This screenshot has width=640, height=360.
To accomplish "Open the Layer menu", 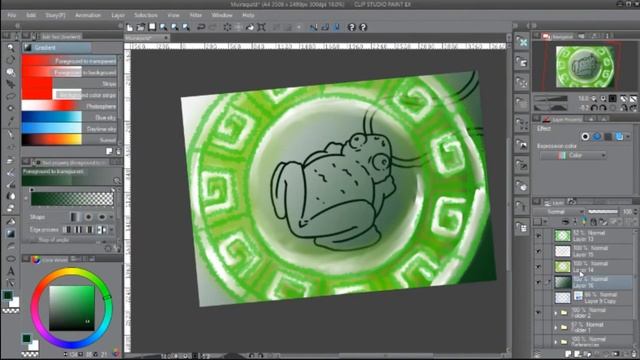I will tap(118, 15).
